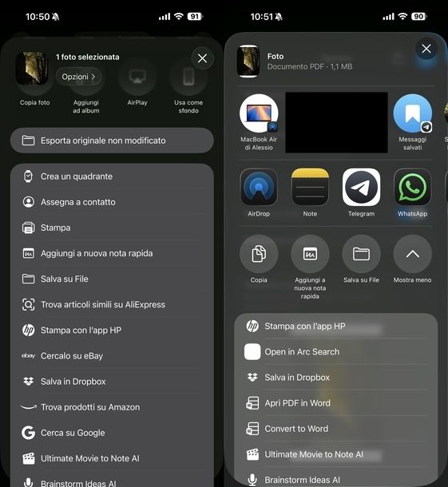Select Trova articoli simili su AliExpress
The width and height of the screenshot is (448, 487).
(x=112, y=304)
